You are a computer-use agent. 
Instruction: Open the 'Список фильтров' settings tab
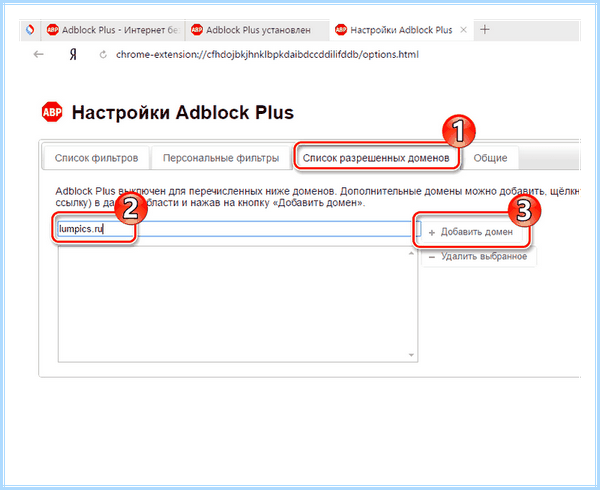pos(96,158)
